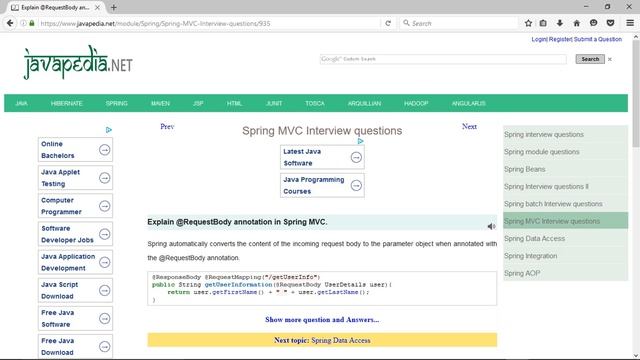Click the Login link
Screen dimensions: 640x360
(x=539, y=39)
